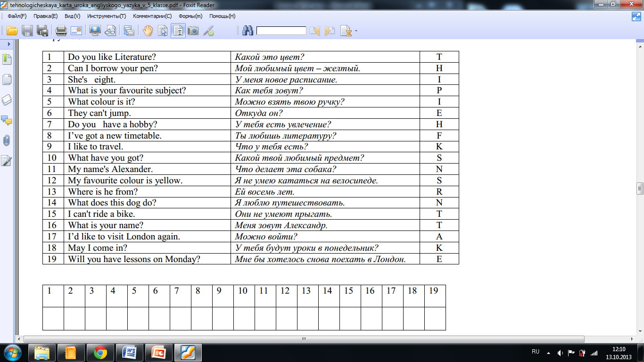Click the search text input field
The width and height of the screenshot is (644, 362).
click(281, 31)
